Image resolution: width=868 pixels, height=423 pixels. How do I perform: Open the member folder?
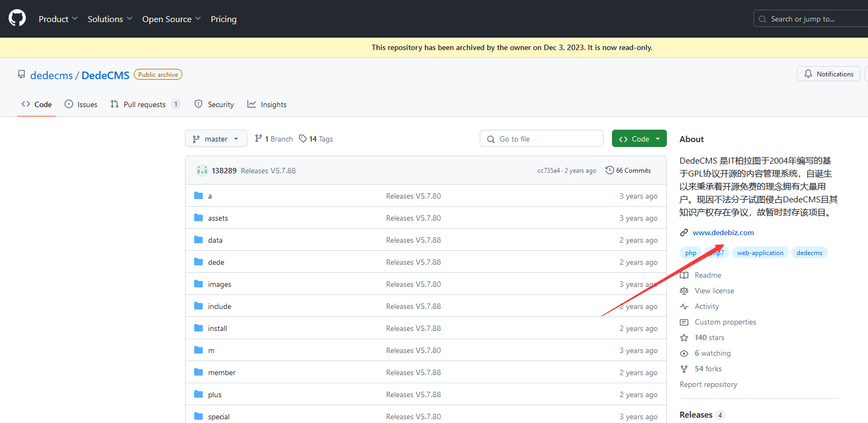click(x=222, y=373)
